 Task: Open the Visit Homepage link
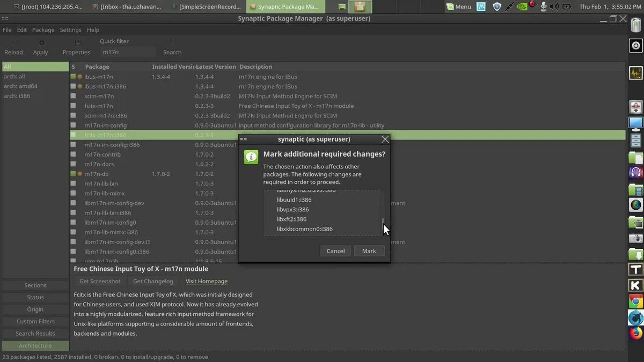coord(207,281)
